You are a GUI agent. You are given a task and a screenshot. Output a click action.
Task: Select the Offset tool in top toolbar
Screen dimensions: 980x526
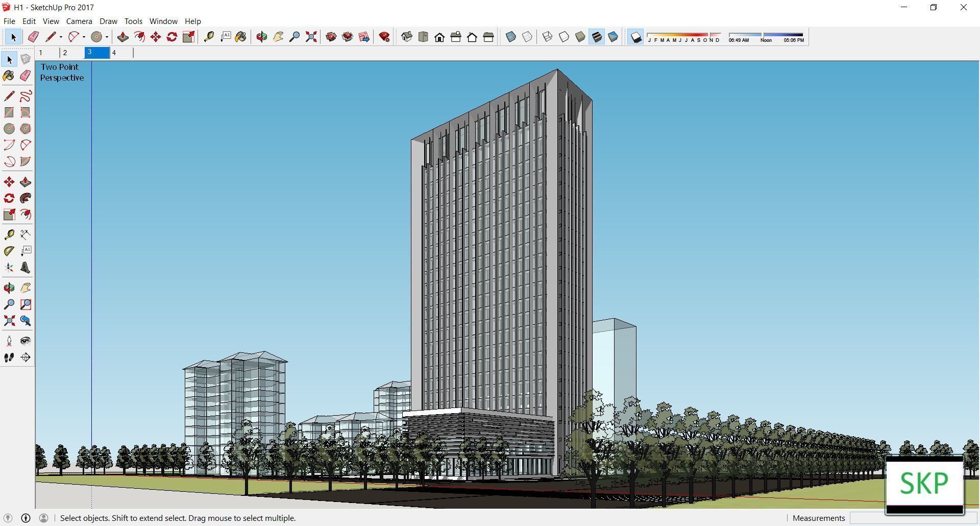(x=139, y=37)
